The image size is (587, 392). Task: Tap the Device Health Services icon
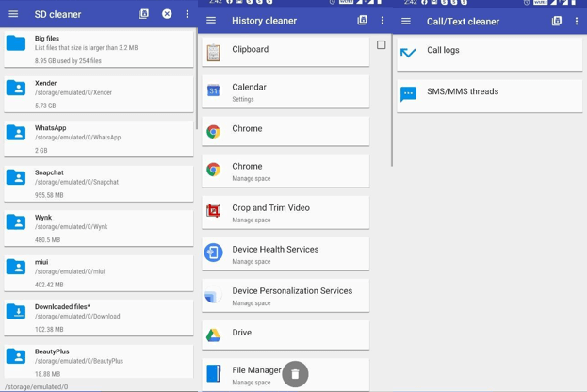[x=213, y=253]
